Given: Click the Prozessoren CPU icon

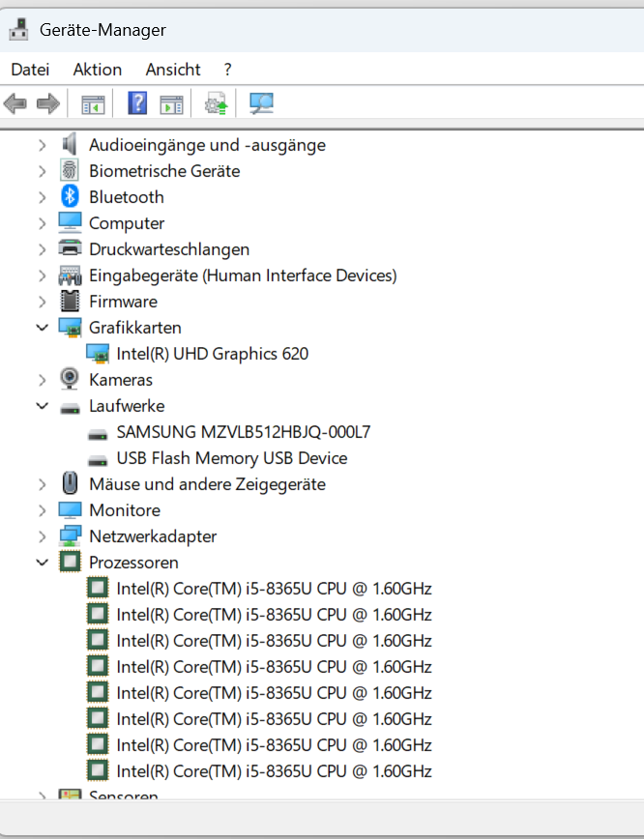Looking at the screenshot, I should tap(71, 562).
